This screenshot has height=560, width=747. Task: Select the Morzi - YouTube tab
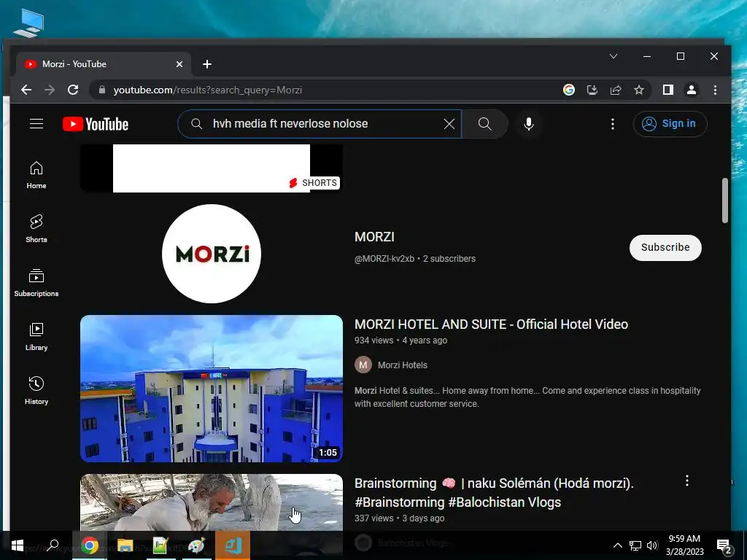point(104,64)
